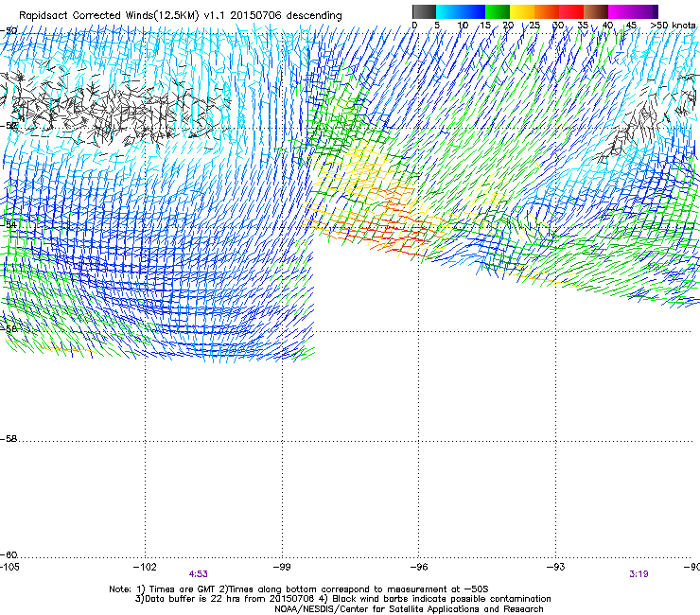Screen dimensions: 700x615
Task: Click legend tick label '15'
Action: click(x=485, y=25)
